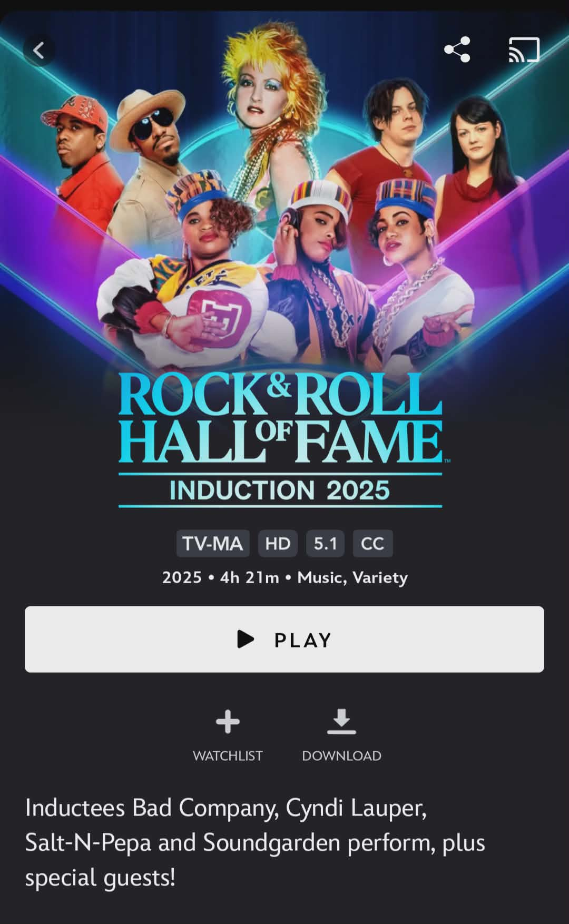Tap the Induction 2025 subtitle text
Image resolution: width=569 pixels, height=924 pixels.
point(280,490)
